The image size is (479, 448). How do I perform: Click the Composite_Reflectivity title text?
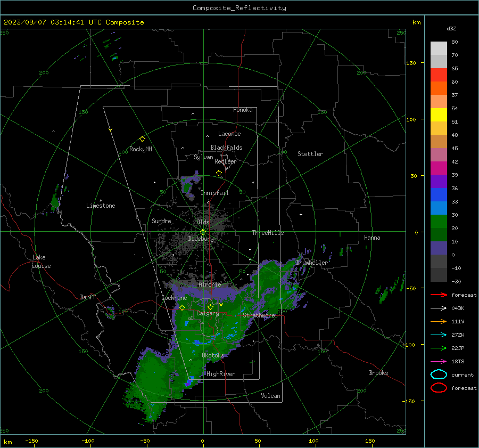(240, 8)
